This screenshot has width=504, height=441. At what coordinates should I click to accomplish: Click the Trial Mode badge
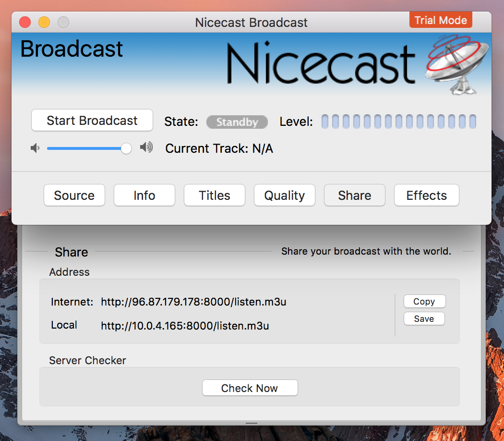pyautogui.click(x=441, y=20)
